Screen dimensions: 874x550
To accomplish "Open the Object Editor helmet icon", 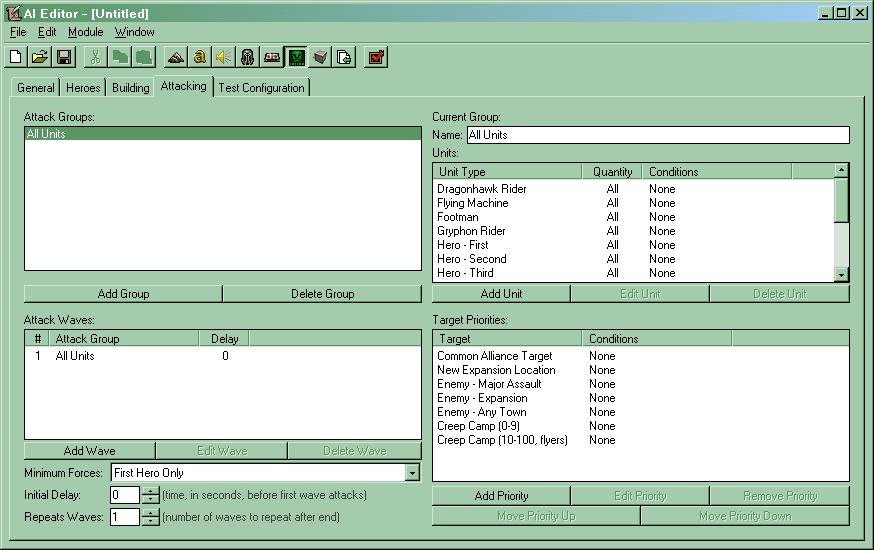I will (x=247, y=57).
